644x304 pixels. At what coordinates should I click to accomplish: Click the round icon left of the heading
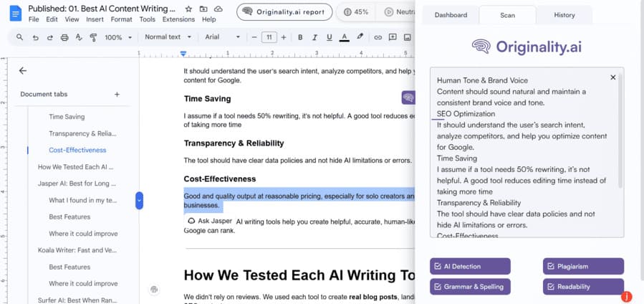(155, 289)
